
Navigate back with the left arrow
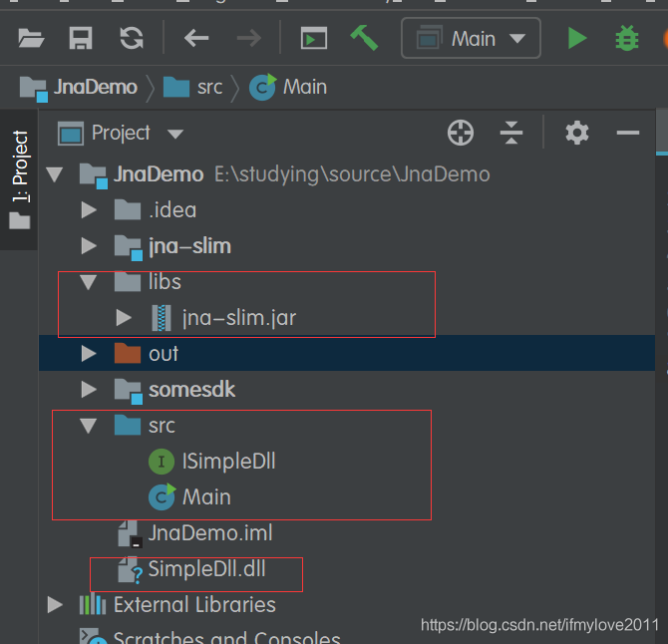196,38
